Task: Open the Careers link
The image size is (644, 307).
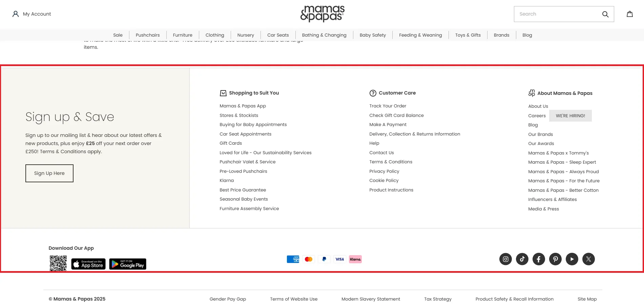Action: click(537, 116)
